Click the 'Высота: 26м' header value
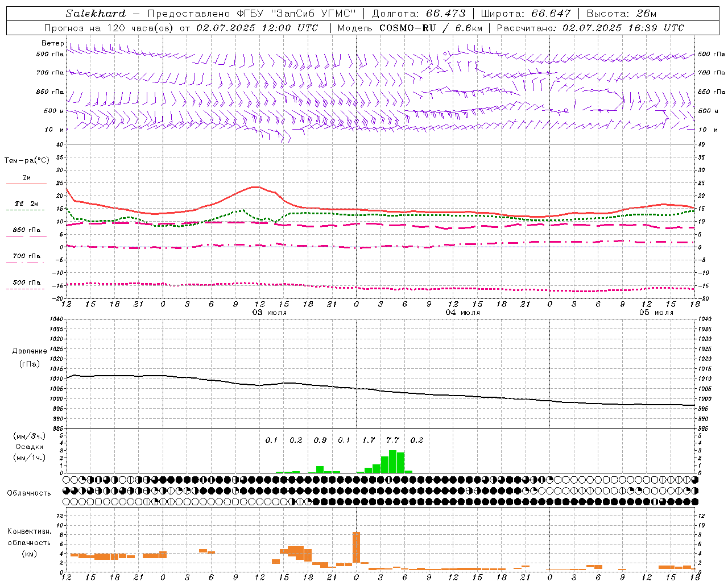This screenshot has height=582, width=728. [x=622, y=14]
